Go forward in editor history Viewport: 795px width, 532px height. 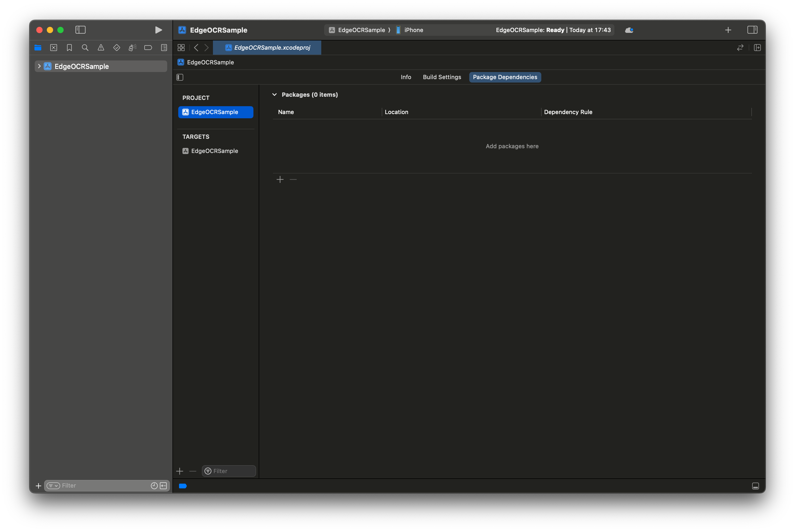(206, 48)
